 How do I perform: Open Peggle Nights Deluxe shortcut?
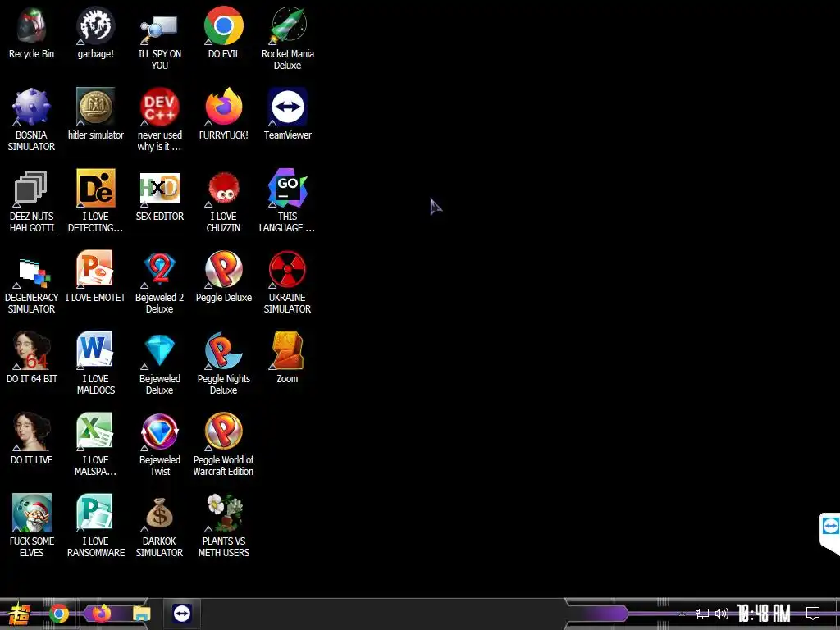pyautogui.click(x=223, y=351)
